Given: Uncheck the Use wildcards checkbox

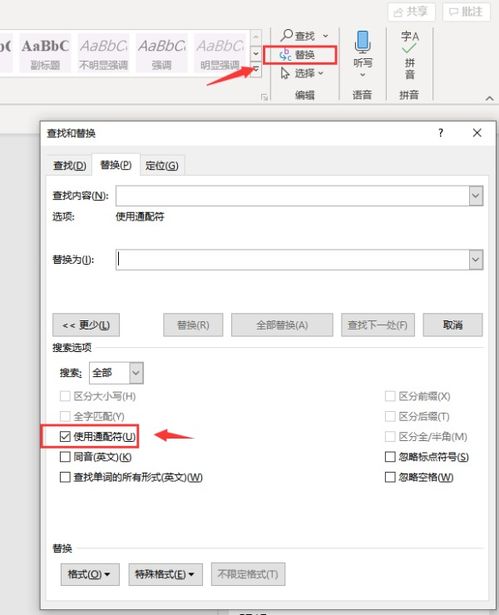Looking at the screenshot, I should pos(65,436).
